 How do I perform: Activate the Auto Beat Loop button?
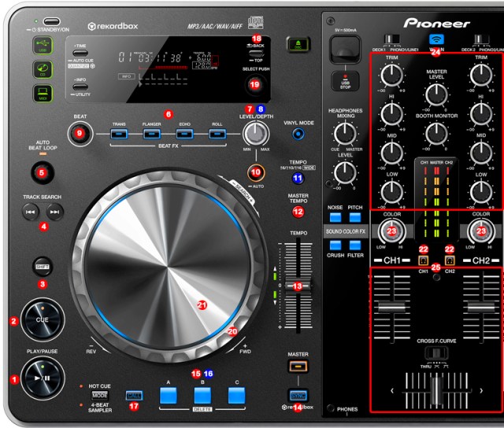42,173
